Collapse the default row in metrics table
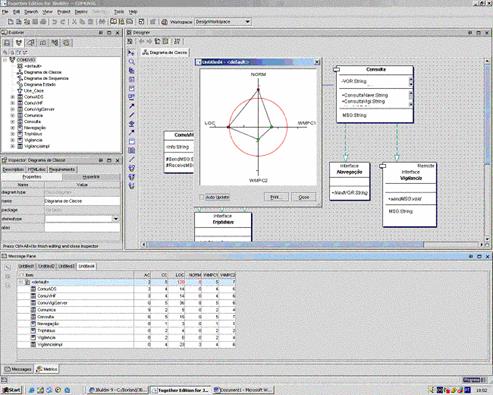Viewport: 493px width, 395px height. pos(22,282)
